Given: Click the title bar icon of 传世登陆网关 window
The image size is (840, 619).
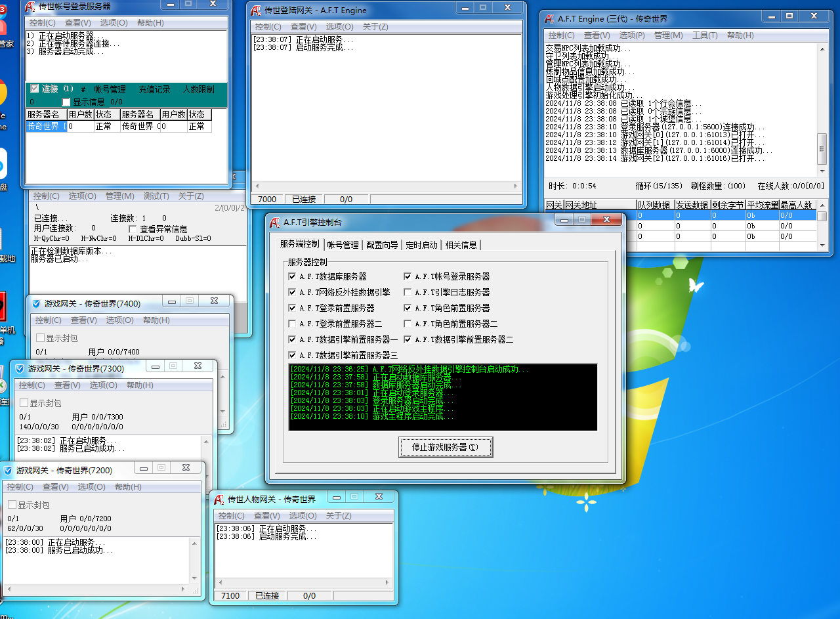Looking at the screenshot, I should tap(257, 11).
